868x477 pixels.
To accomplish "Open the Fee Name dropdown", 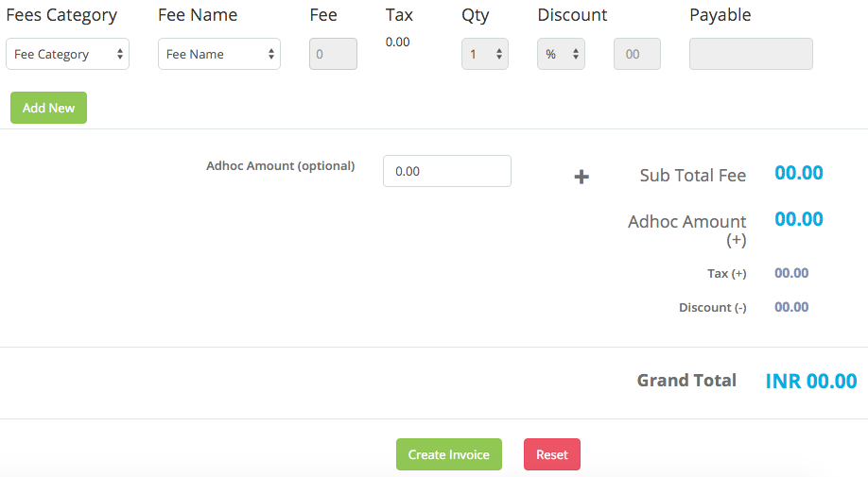I will pos(219,54).
